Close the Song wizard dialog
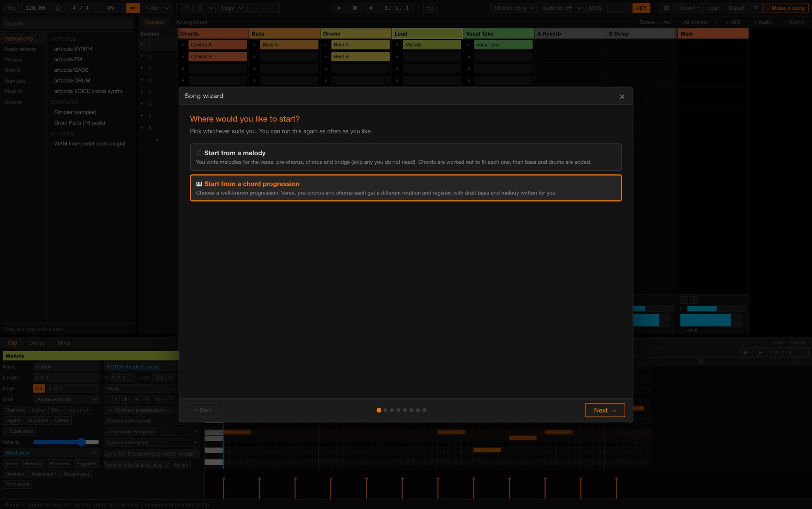 click(x=622, y=97)
